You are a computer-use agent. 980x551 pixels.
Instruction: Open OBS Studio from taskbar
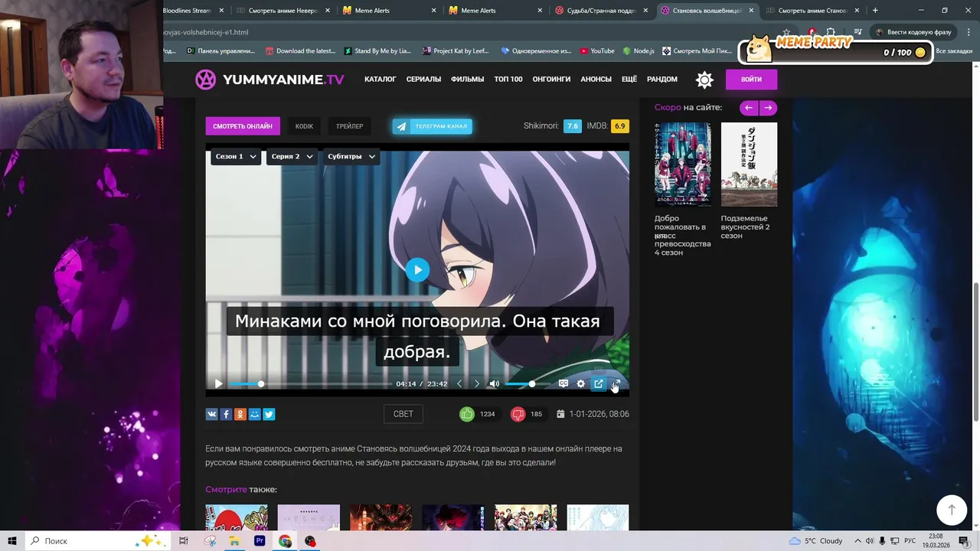pyautogui.click(x=310, y=541)
